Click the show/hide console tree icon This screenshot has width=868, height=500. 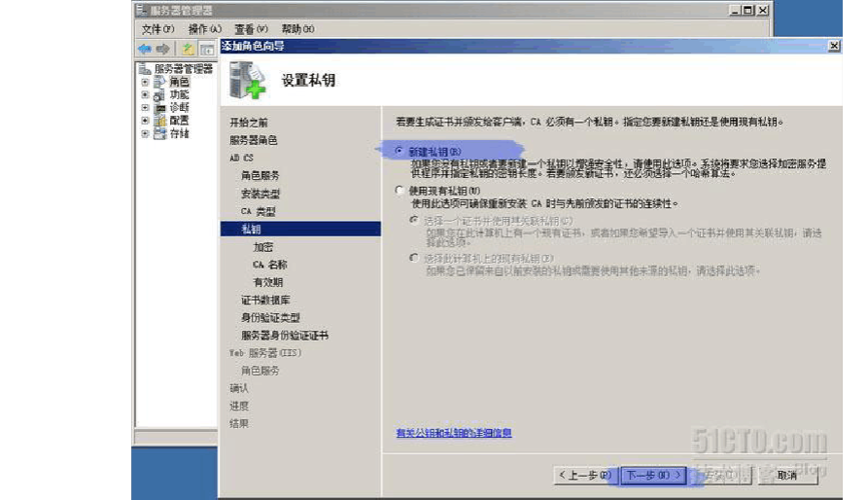click(207, 48)
